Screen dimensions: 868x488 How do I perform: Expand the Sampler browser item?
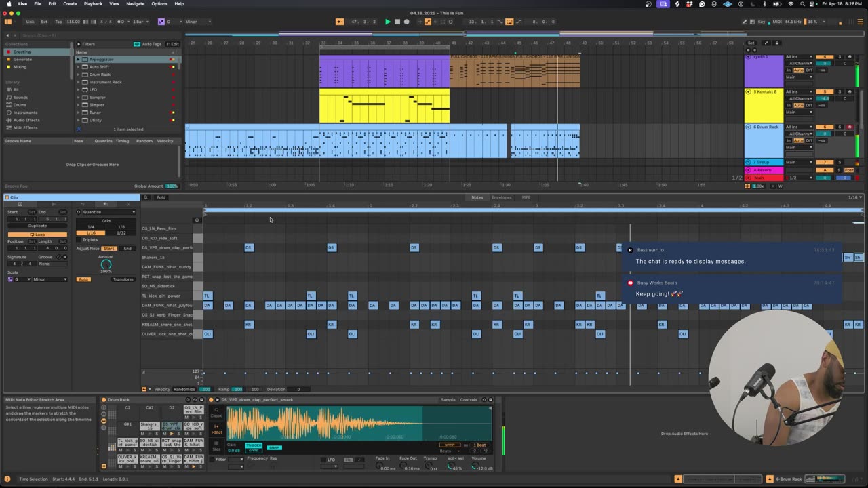[x=78, y=97]
